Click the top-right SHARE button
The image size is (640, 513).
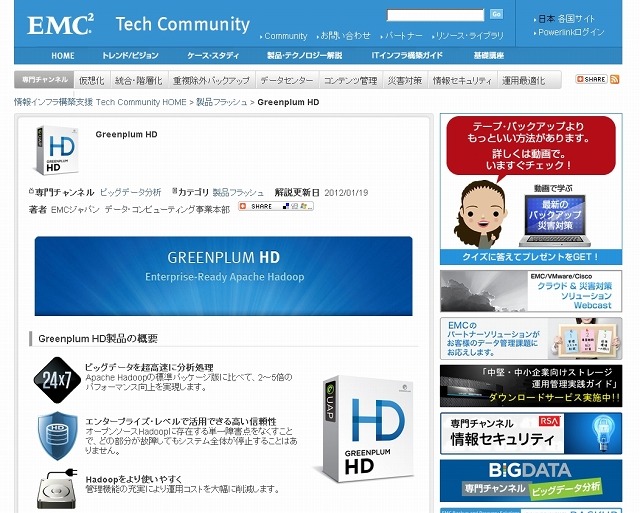591,79
